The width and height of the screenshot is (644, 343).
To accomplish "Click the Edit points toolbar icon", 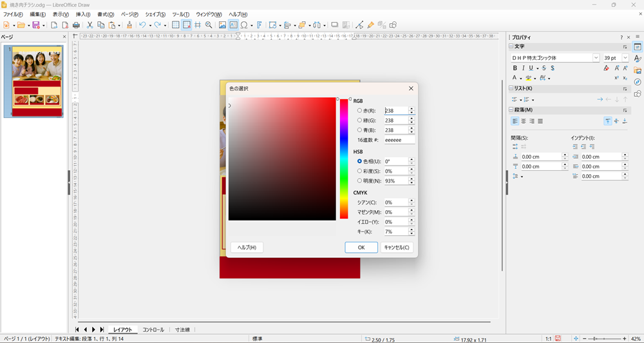I will pyautogui.click(x=359, y=24).
